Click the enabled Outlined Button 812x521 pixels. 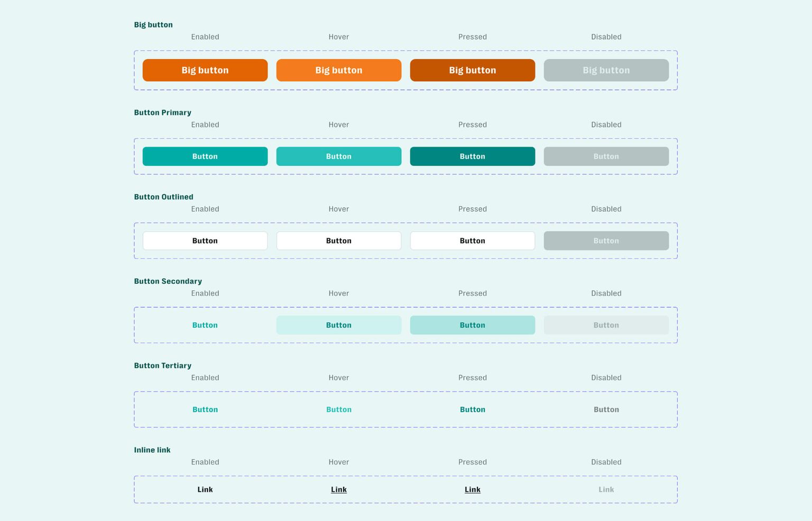click(x=205, y=241)
